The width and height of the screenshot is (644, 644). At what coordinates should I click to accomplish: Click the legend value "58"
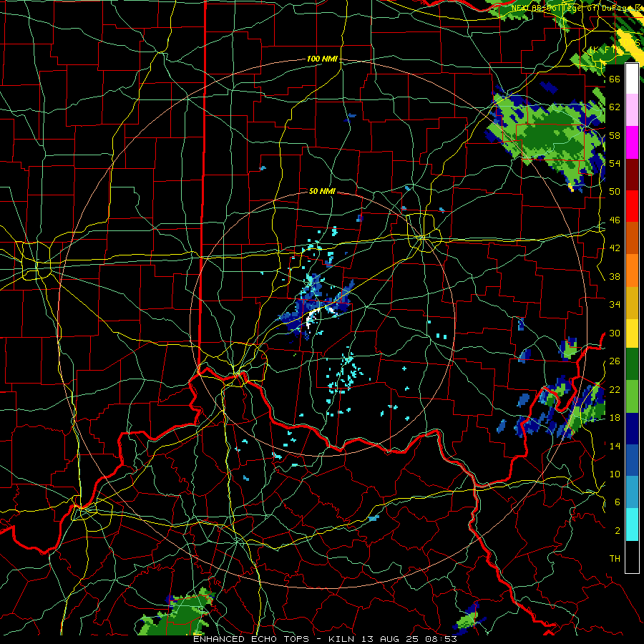pyautogui.click(x=615, y=135)
